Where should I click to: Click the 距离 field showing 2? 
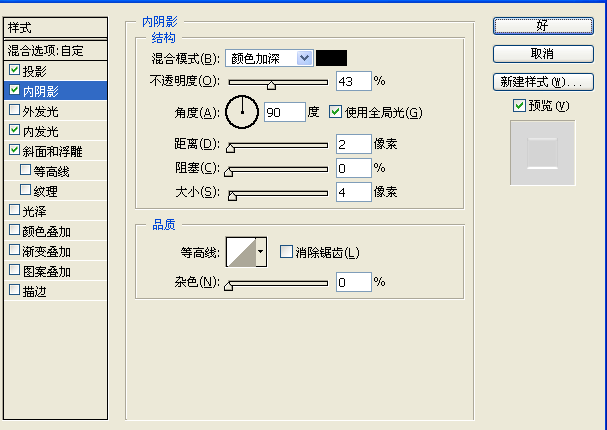click(354, 144)
